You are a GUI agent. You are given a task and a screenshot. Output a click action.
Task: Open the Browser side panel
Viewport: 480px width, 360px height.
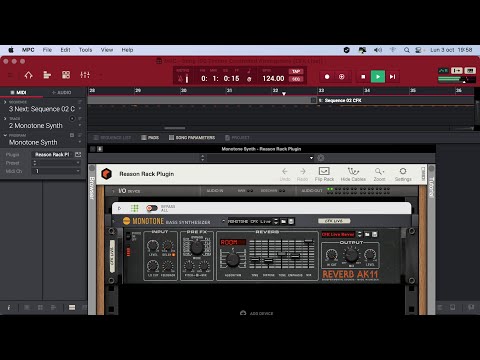coord(92,188)
